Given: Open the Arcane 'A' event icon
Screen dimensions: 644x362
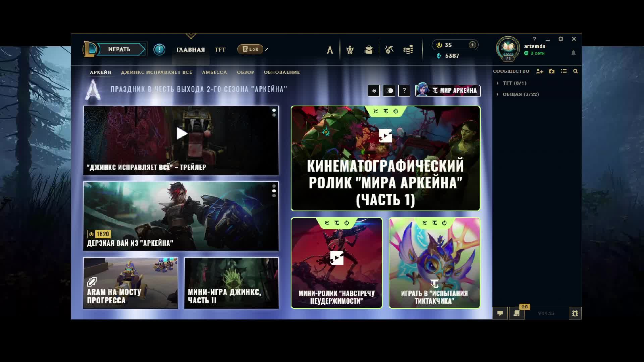Looking at the screenshot, I should [x=330, y=50].
